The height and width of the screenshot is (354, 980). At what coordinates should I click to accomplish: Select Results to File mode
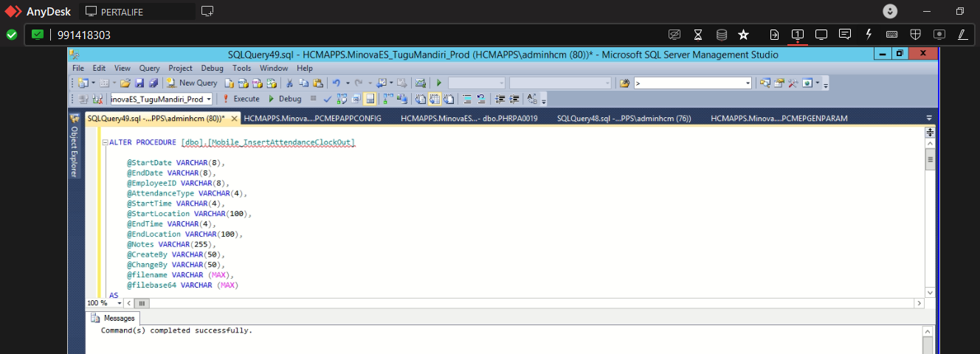click(x=449, y=99)
